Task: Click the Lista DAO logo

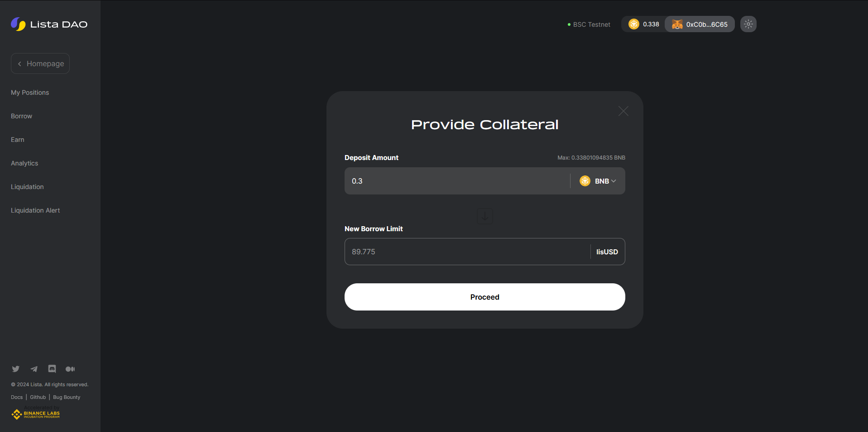Action: 49,24
